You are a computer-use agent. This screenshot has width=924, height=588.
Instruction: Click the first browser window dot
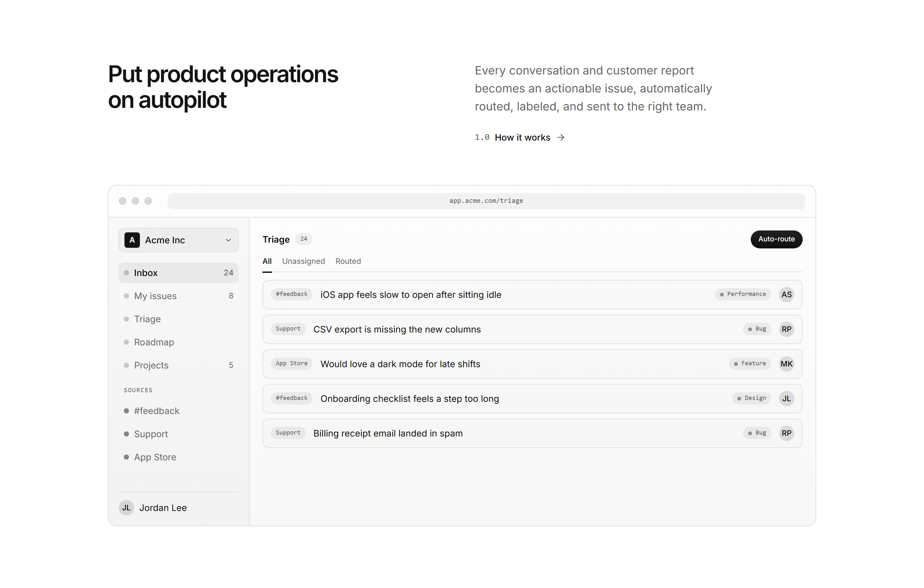pos(123,201)
